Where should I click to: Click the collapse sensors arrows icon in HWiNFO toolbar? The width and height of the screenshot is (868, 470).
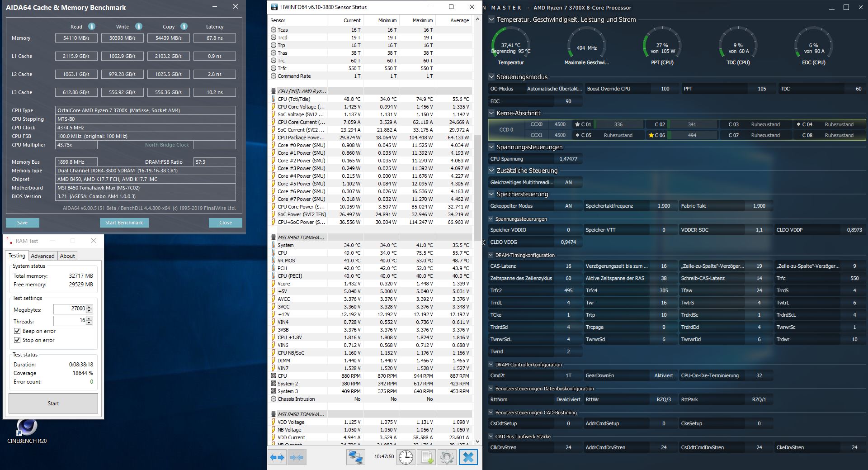click(x=297, y=457)
